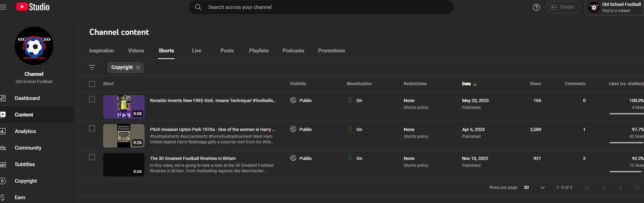
Task: Click the Public globe icon for Ronaldo short
Action: point(293,100)
